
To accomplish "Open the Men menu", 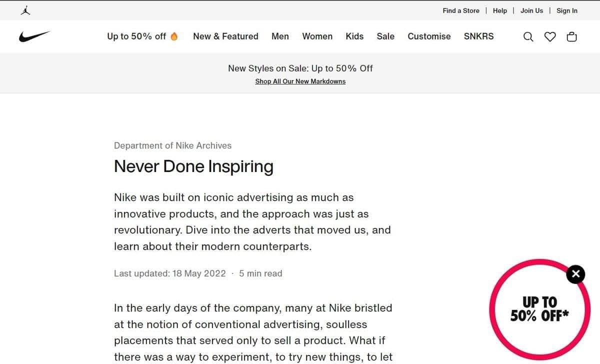I will point(280,36).
